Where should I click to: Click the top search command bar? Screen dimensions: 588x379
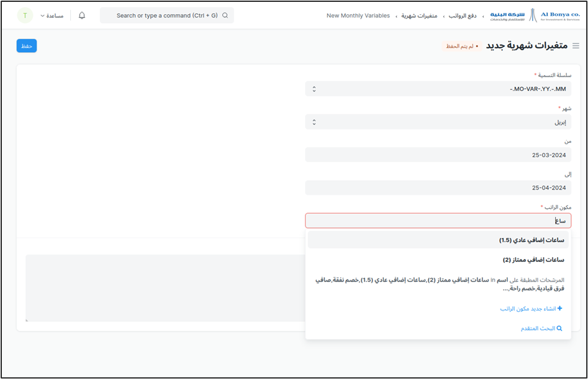point(166,16)
